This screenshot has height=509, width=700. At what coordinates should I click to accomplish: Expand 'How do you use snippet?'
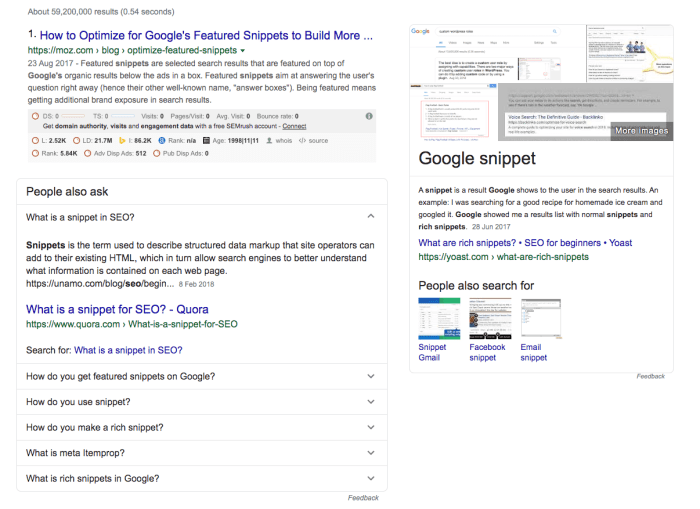pos(371,401)
